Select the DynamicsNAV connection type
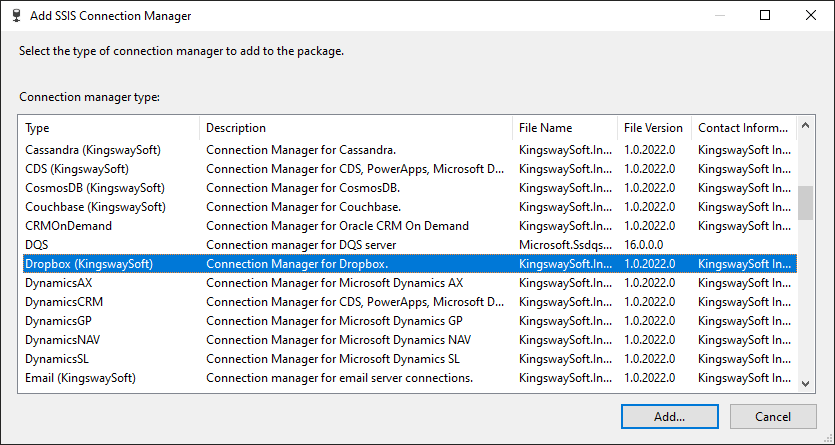835x445 pixels. click(x=410, y=340)
